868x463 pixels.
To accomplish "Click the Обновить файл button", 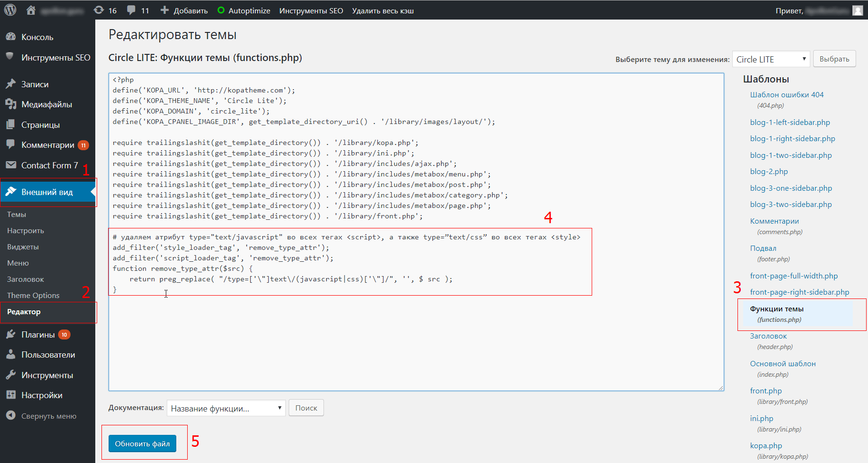I will tap(142, 443).
